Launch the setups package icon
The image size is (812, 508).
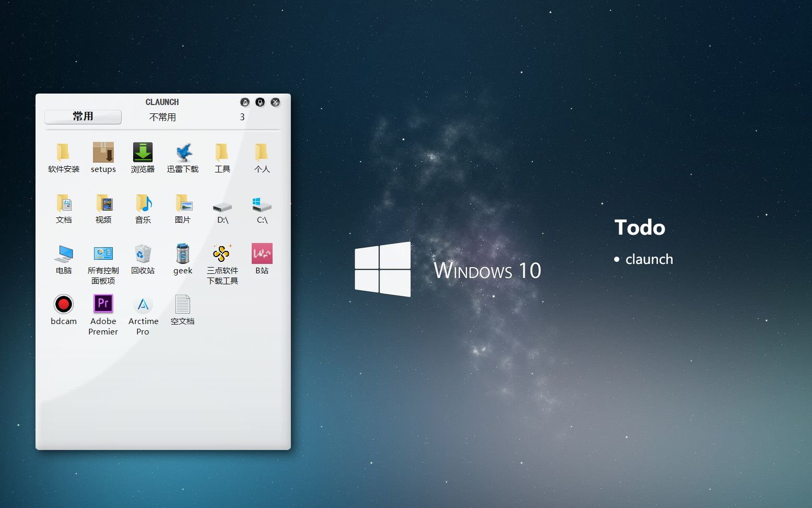pyautogui.click(x=103, y=152)
